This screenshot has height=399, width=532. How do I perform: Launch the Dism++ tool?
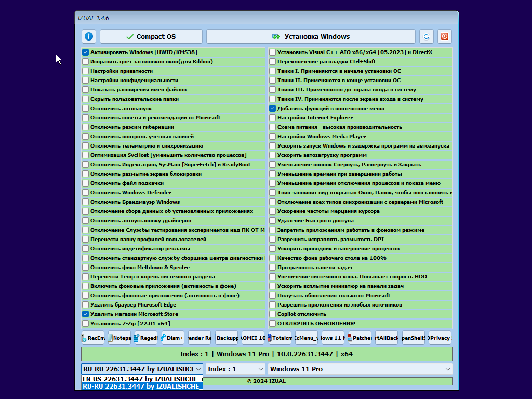click(x=173, y=338)
